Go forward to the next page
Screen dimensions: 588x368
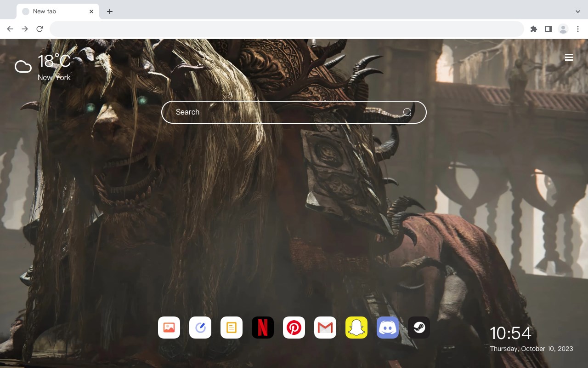(25, 29)
